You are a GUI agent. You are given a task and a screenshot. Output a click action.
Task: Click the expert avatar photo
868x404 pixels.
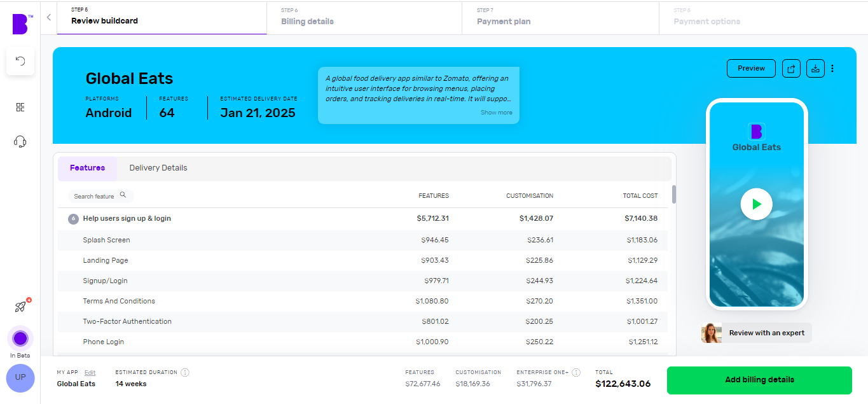click(712, 333)
